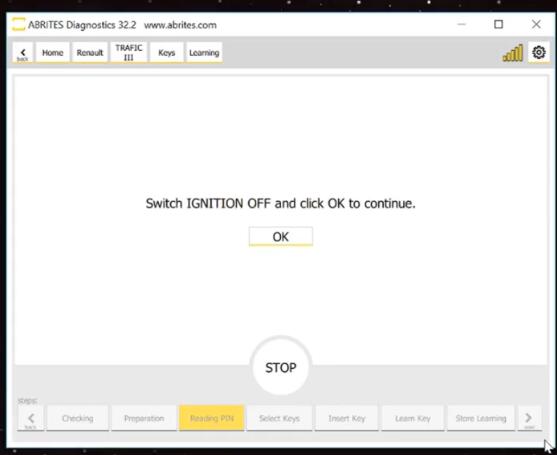Select the Learn Key step
The width and height of the screenshot is (557, 455).
click(413, 418)
